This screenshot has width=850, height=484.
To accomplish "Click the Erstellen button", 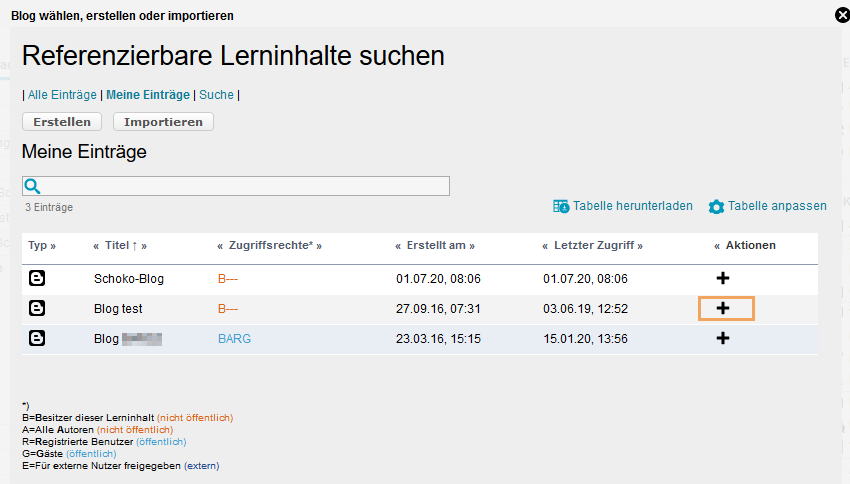I will (x=62, y=122).
